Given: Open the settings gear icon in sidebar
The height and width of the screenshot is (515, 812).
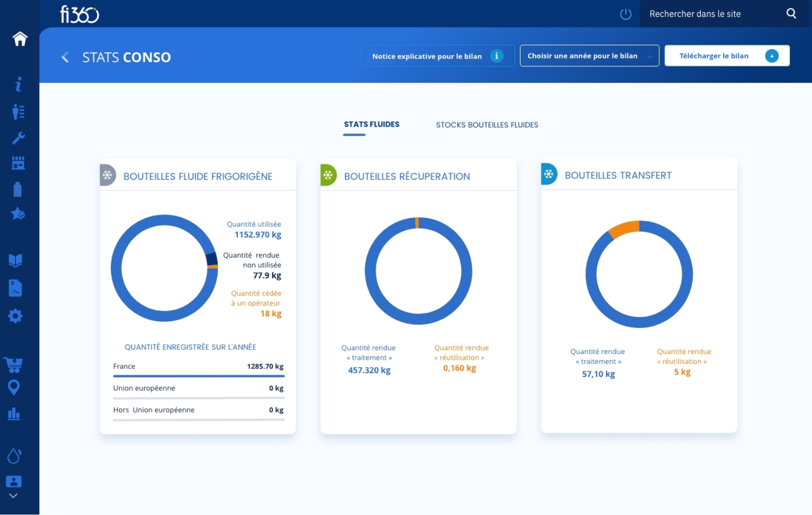Looking at the screenshot, I should 15,316.
